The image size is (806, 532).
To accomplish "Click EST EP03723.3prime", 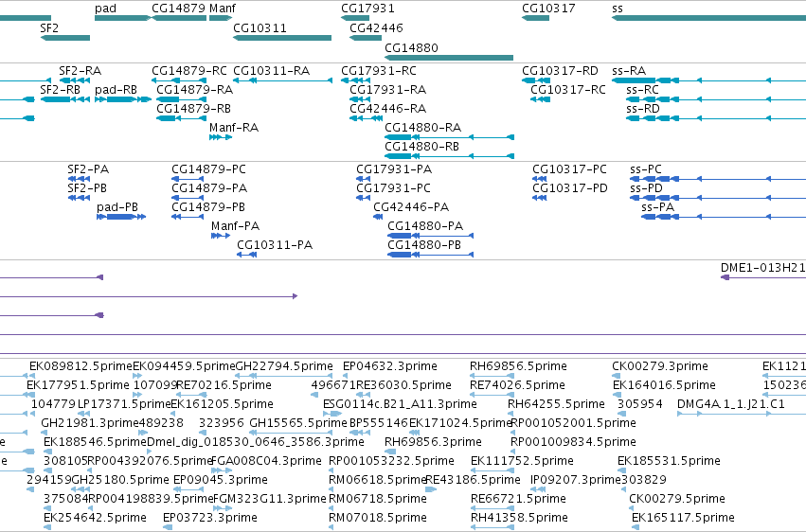I will click(x=210, y=518).
